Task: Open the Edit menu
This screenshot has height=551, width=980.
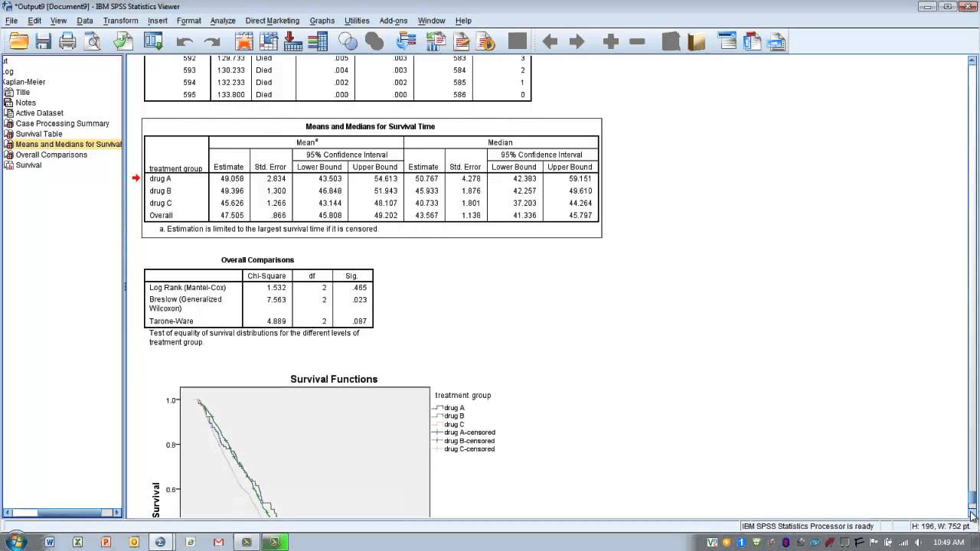Action: pos(34,21)
